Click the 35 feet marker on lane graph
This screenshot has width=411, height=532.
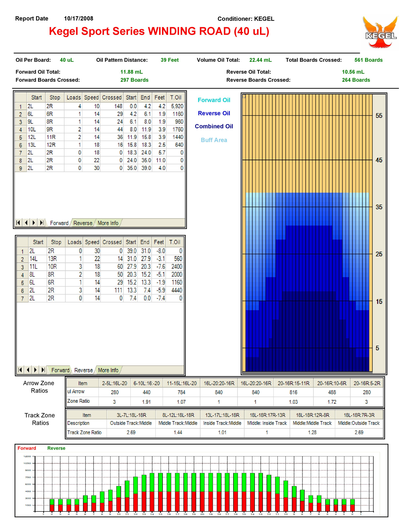pyautogui.click(x=379, y=207)
